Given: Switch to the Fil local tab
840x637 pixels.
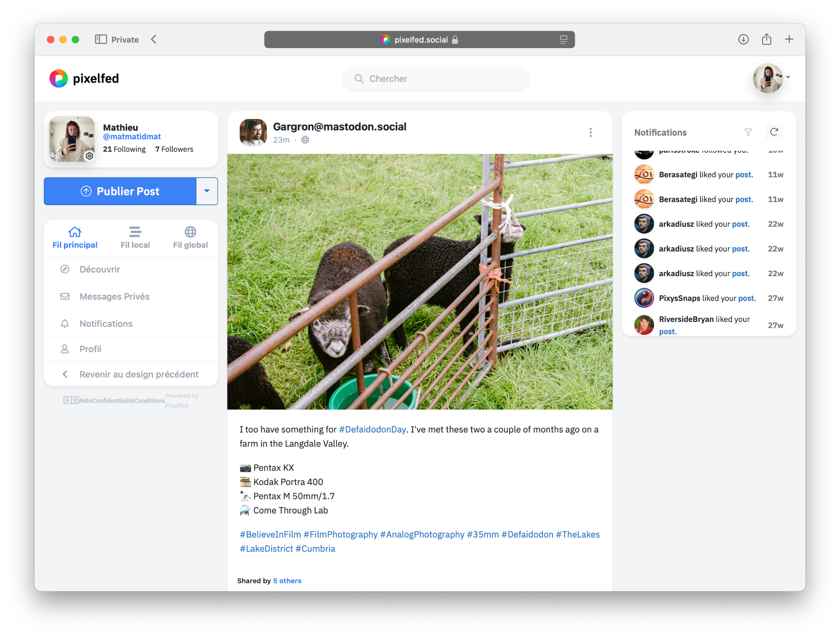Looking at the screenshot, I should pos(135,238).
